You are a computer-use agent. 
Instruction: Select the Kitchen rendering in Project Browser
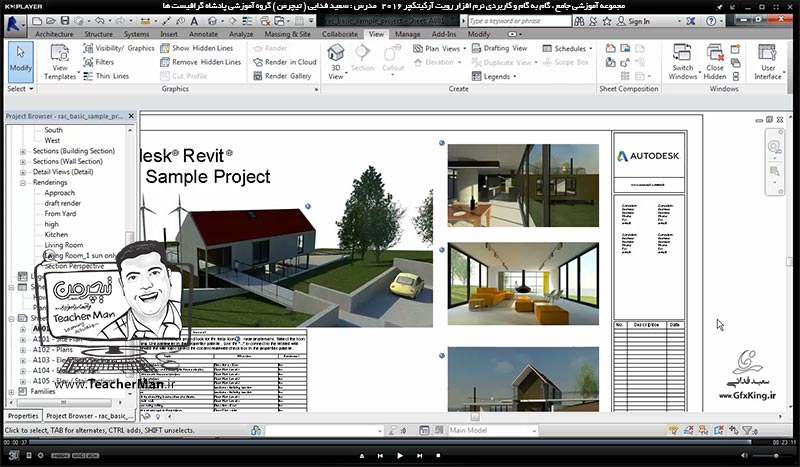pyautogui.click(x=56, y=235)
